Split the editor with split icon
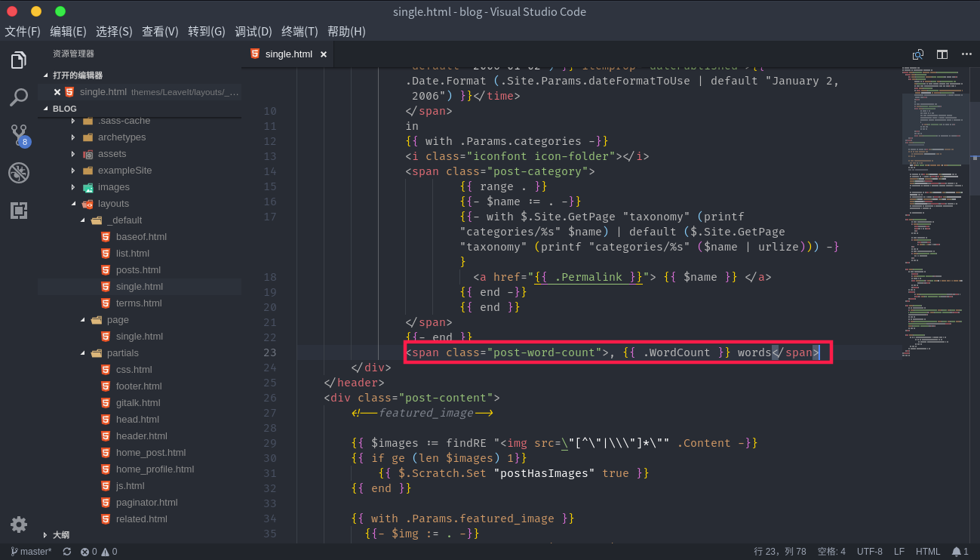This screenshot has width=980, height=560. pos(942,54)
